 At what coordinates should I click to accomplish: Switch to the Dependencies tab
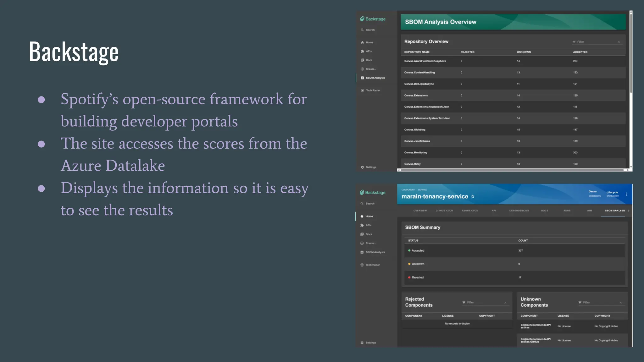click(x=519, y=211)
